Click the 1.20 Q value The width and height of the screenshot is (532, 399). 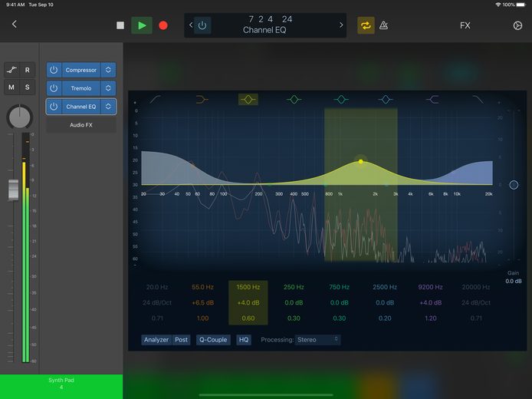pos(430,318)
